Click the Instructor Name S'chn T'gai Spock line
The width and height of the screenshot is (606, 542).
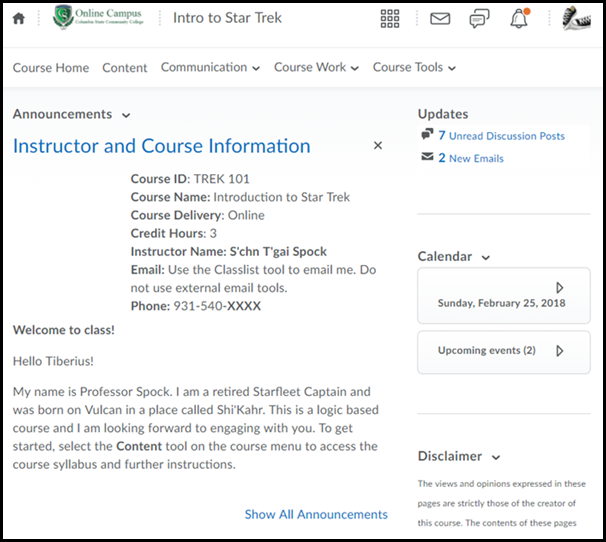click(229, 252)
